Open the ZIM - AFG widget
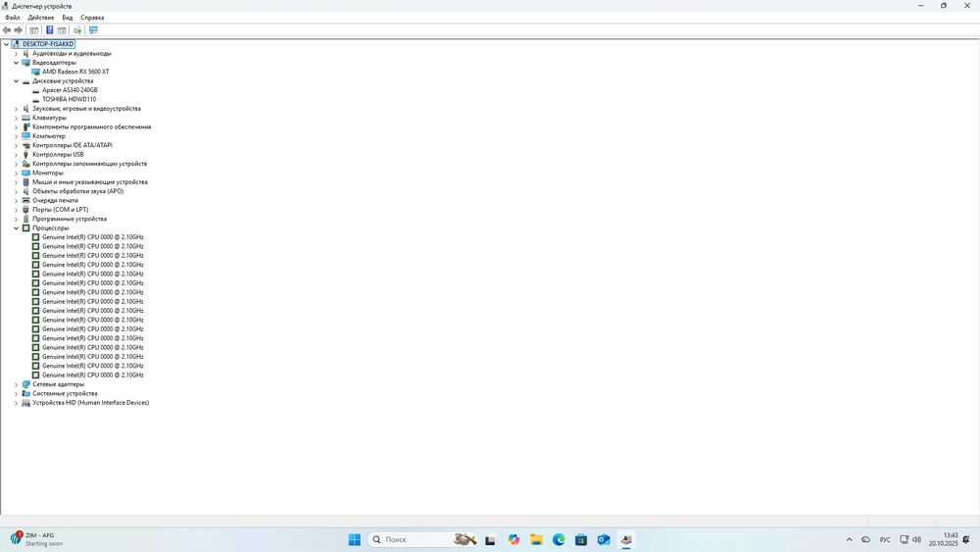Screen dimensions: 980x552 point(37,539)
